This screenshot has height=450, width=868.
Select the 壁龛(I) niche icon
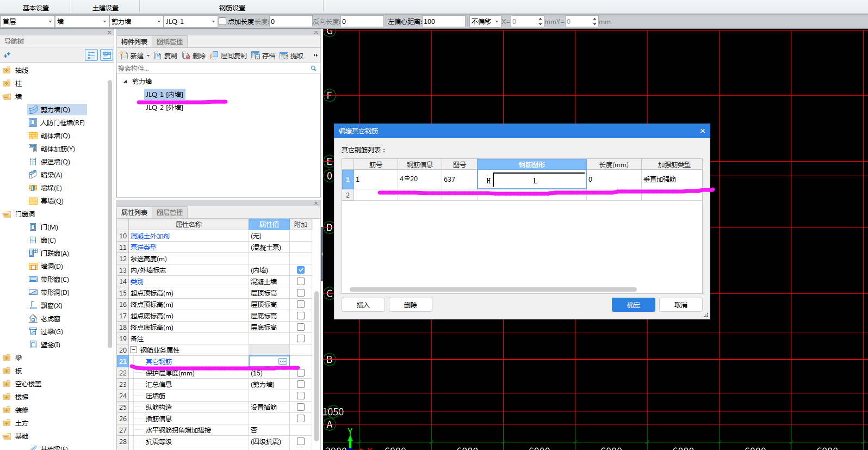coord(33,344)
